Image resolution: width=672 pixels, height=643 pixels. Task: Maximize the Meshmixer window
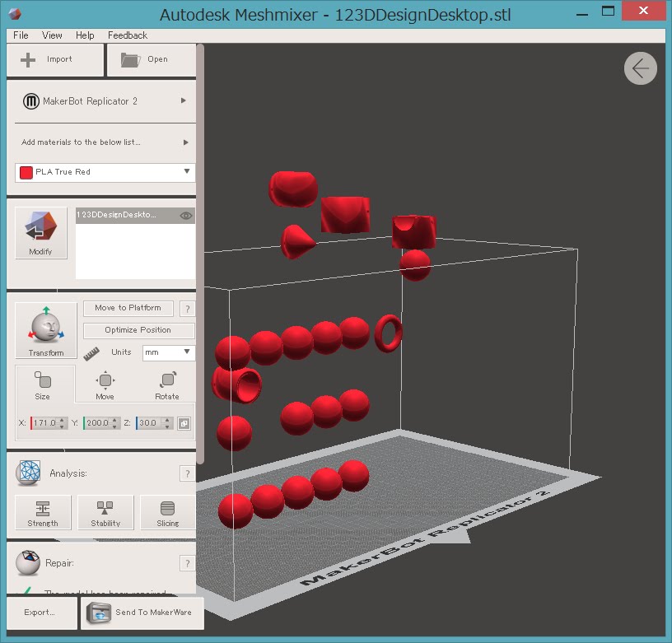(x=608, y=12)
